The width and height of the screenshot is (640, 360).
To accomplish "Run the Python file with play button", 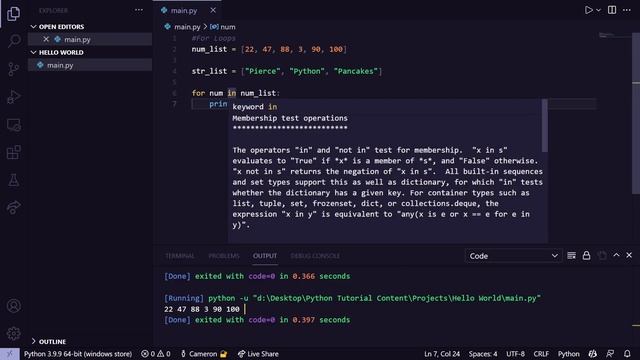I will (588, 10).
